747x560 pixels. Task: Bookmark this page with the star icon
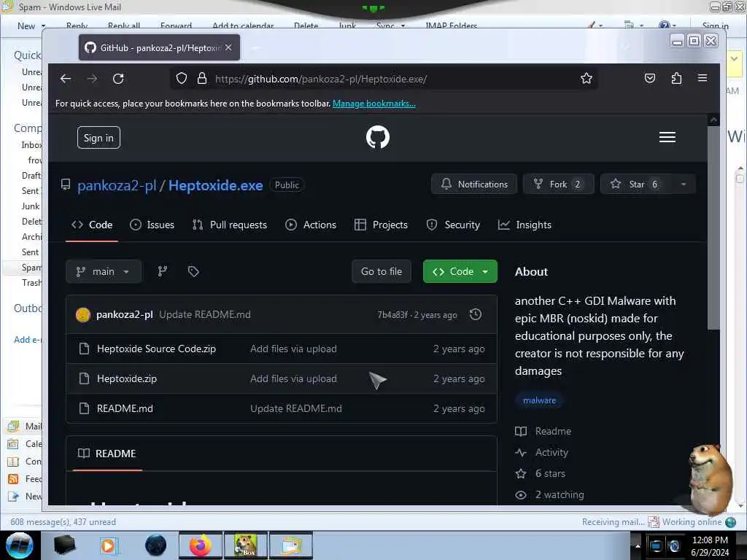tap(587, 79)
